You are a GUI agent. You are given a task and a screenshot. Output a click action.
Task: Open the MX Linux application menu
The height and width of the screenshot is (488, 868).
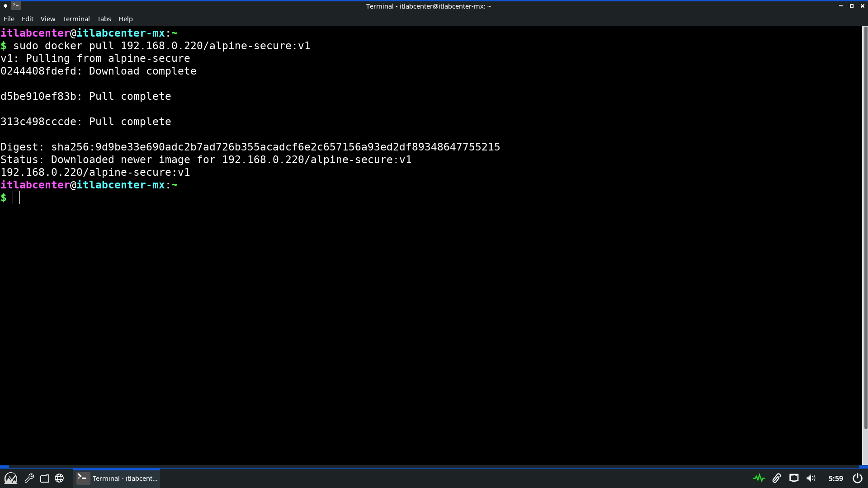tap(10, 478)
